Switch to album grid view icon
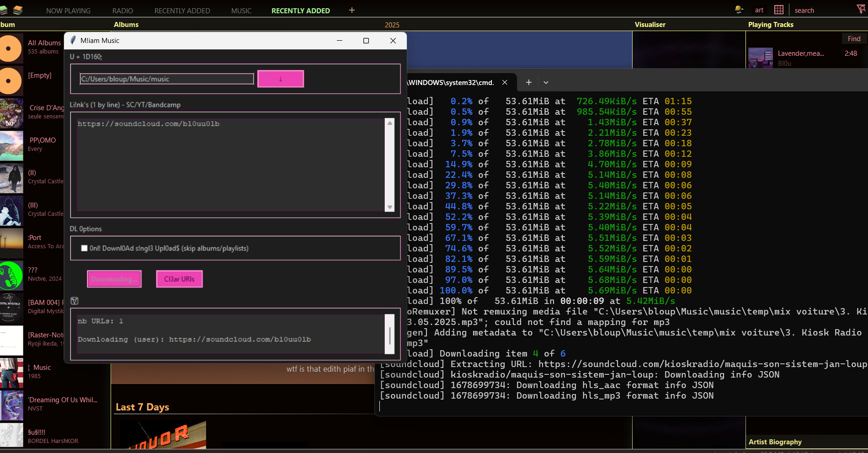This screenshot has width=868, height=453. click(779, 10)
